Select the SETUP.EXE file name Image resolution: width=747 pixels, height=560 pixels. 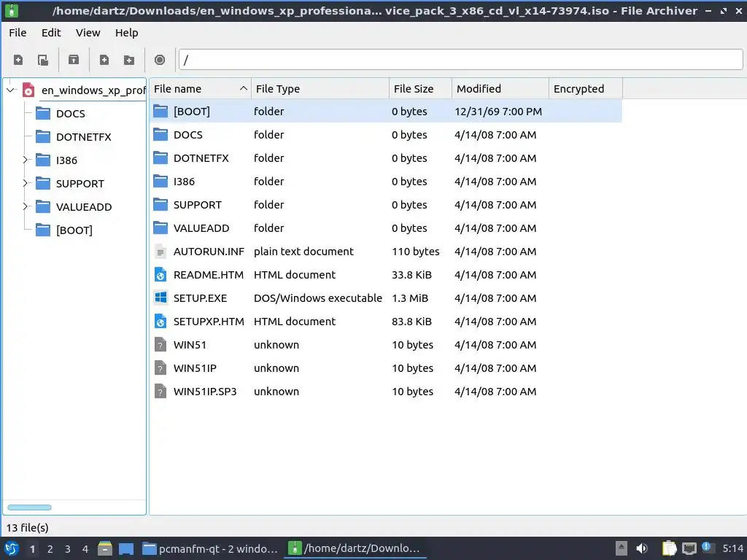pyautogui.click(x=200, y=298)
